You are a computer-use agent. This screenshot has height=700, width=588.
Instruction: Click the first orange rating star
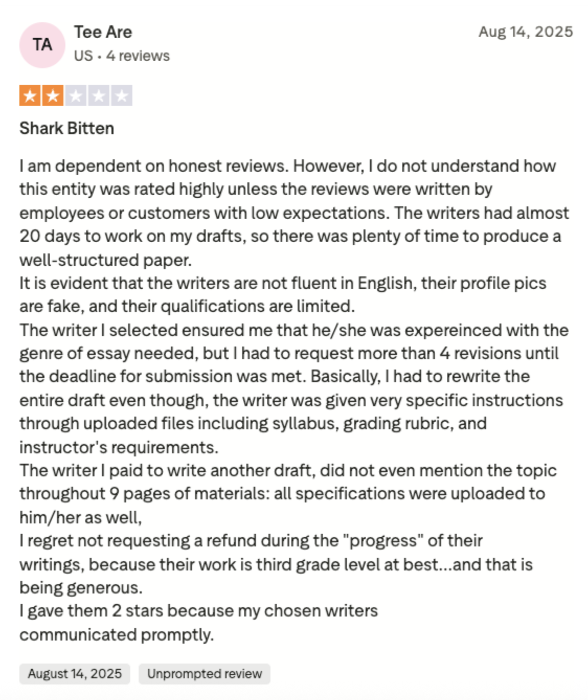point(30,96)
